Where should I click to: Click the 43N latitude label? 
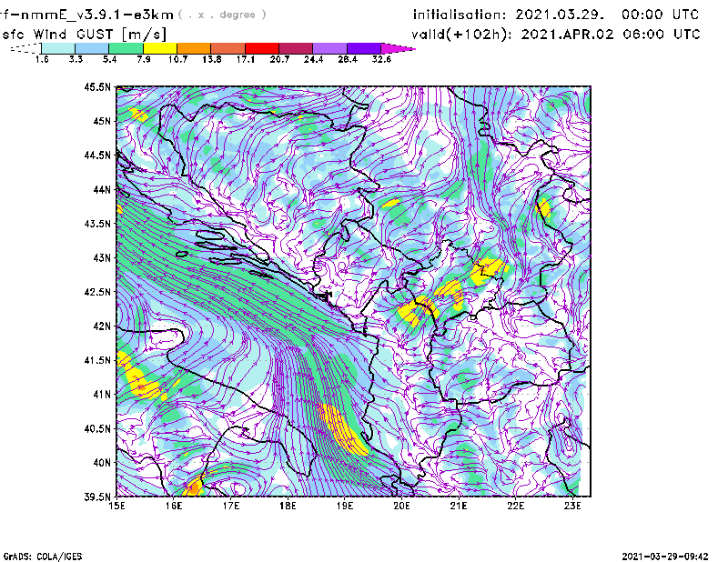[102, 257]
